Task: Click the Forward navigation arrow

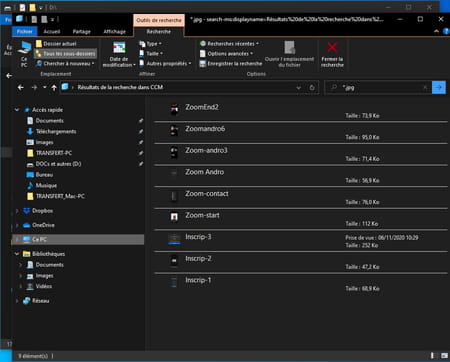Action: tap(34, 87)
